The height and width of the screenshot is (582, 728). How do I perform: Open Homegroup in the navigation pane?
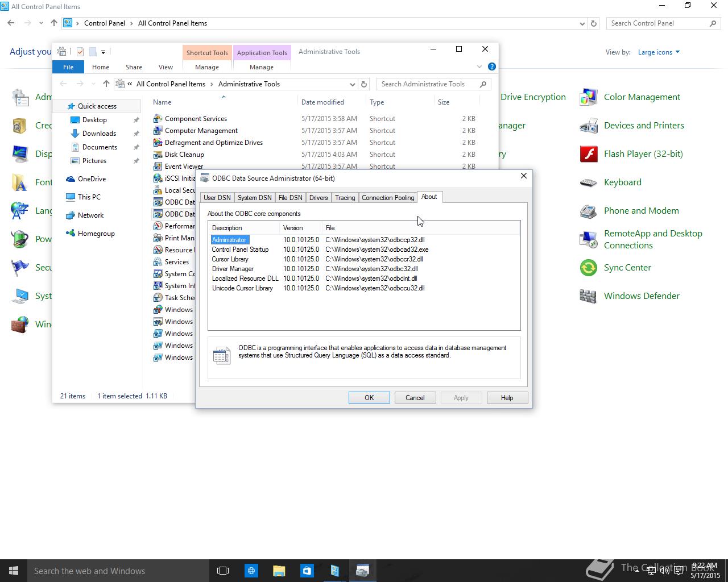(x=96, y=234)
